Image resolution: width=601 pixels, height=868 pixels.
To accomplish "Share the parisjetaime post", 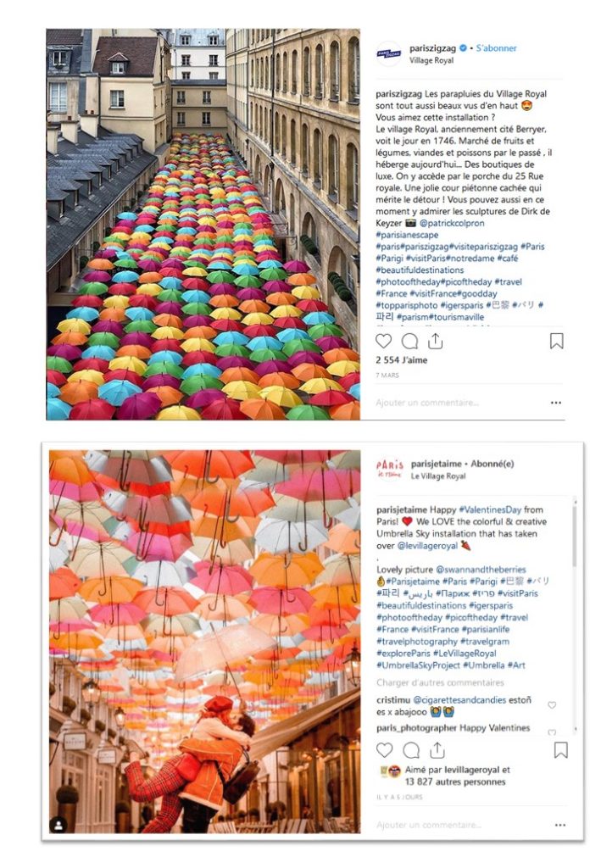I will [437, 749].
